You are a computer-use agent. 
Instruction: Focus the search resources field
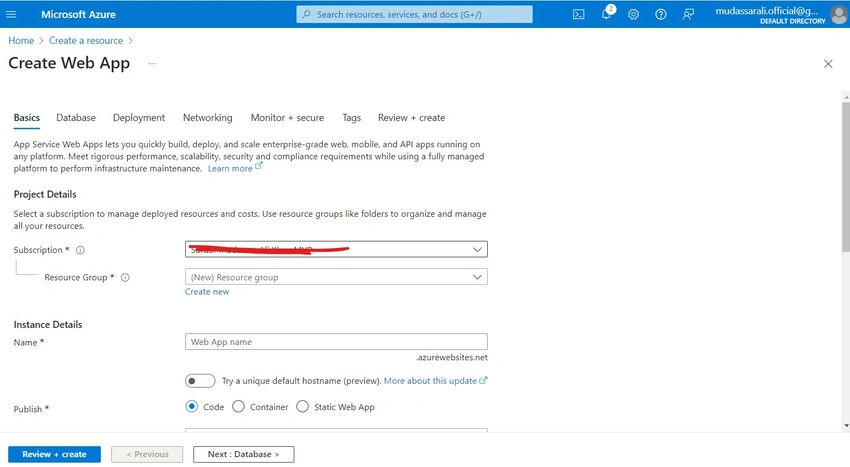click(x=414, y=15)
